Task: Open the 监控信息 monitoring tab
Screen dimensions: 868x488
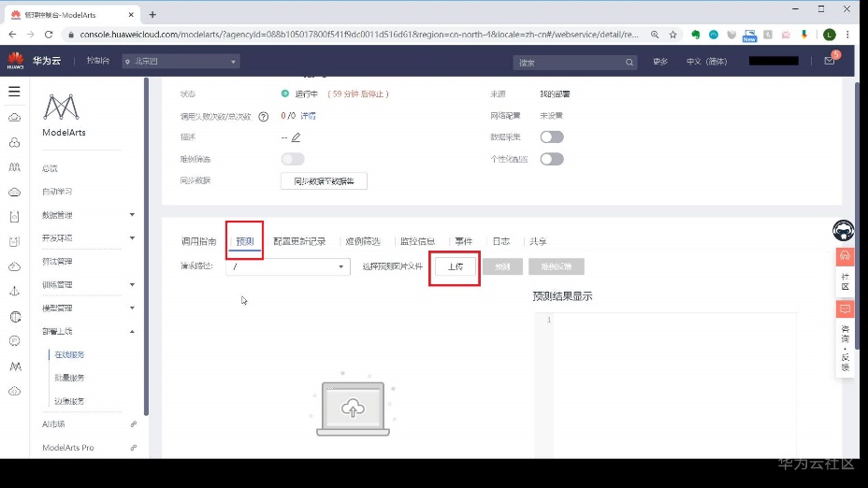Action: (x=418, y=241)
